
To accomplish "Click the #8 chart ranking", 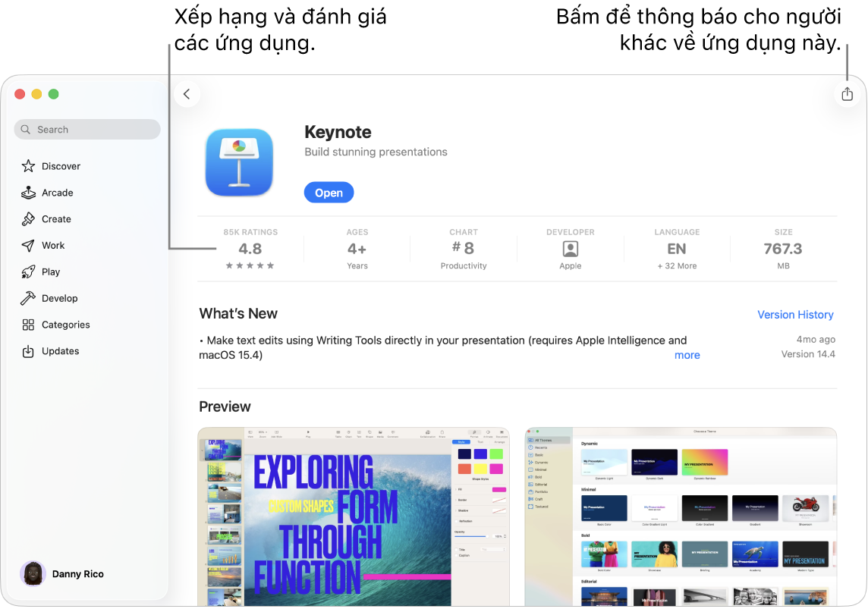I will pos(464,248).
